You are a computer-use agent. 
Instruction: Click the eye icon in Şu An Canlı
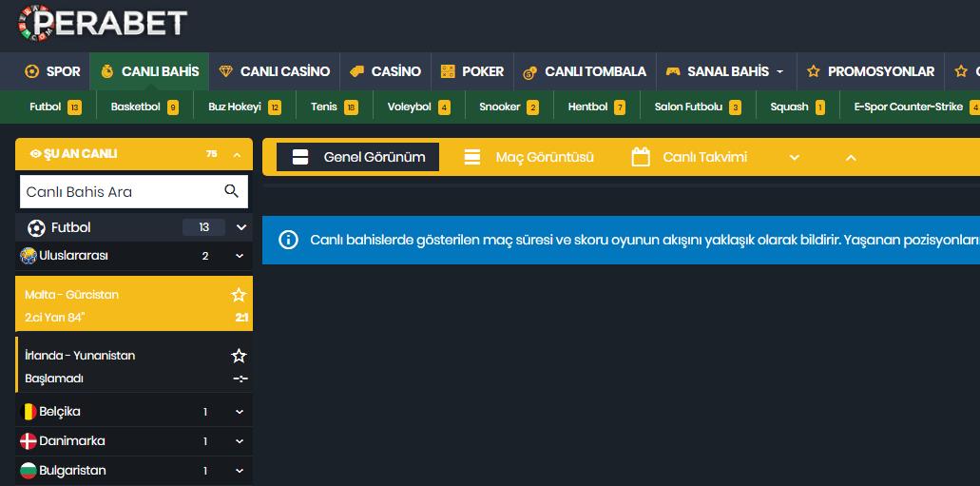click(35, 154)
